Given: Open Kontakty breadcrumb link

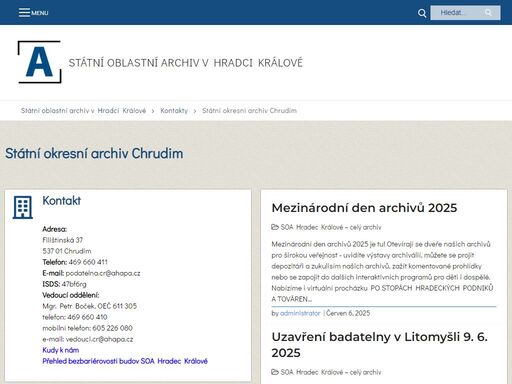Looking at the screenshot, I should (174, 111).
